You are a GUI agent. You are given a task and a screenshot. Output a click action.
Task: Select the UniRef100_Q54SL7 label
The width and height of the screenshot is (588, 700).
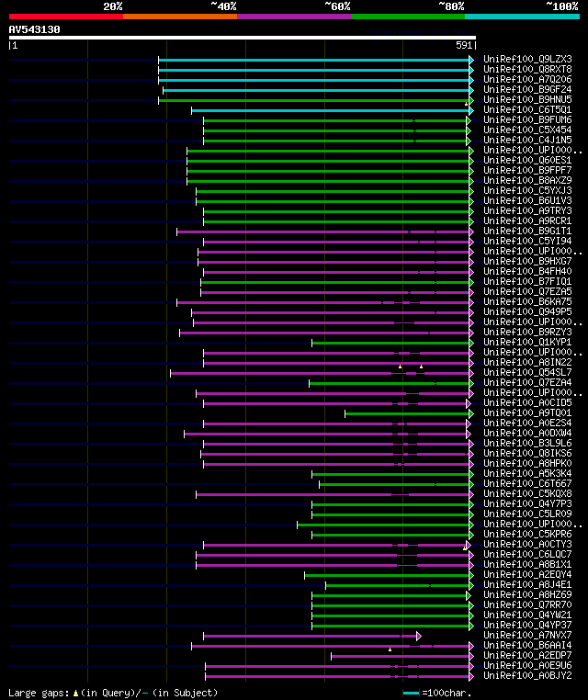coord(527,372)
